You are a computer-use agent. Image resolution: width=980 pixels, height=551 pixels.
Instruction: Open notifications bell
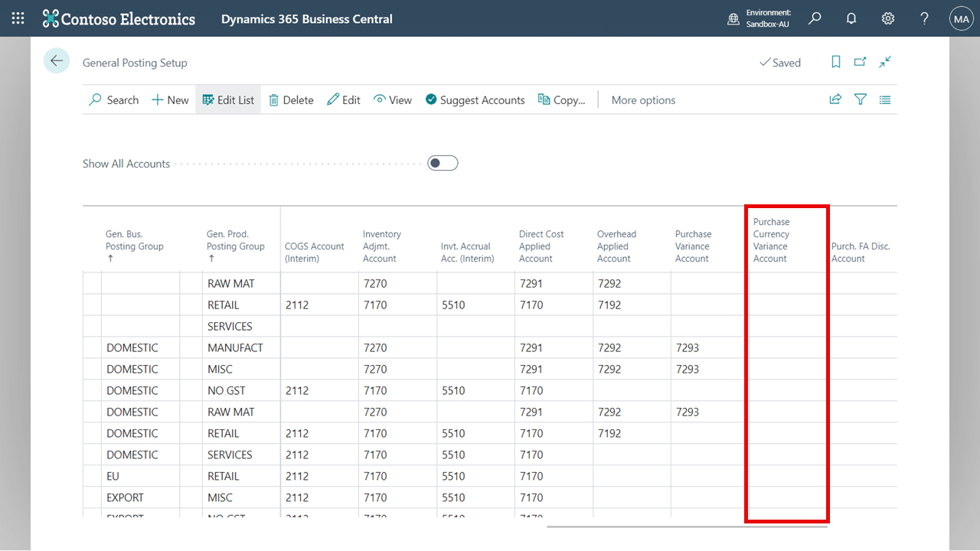(x=851, y=18)
